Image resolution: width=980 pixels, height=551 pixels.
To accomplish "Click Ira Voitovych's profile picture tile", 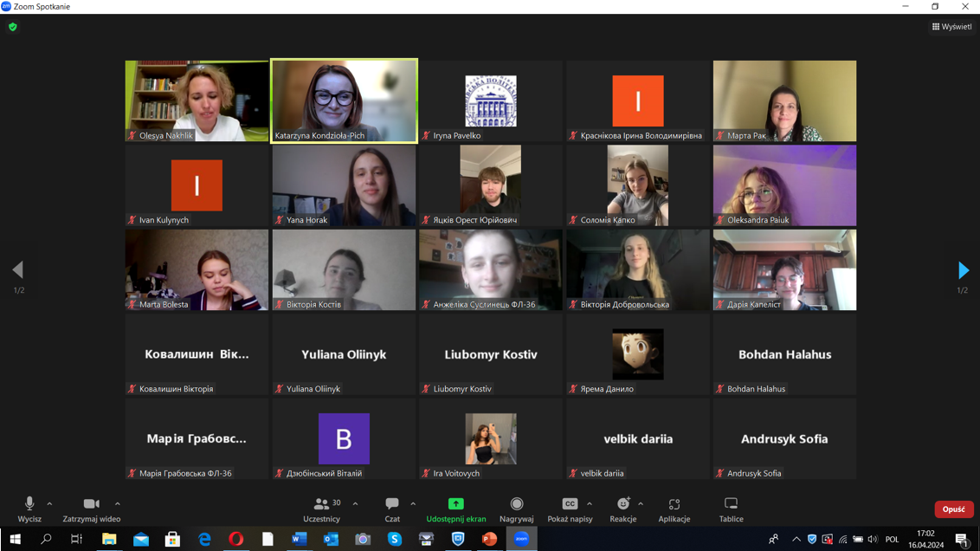I will [x=491, y=438].
